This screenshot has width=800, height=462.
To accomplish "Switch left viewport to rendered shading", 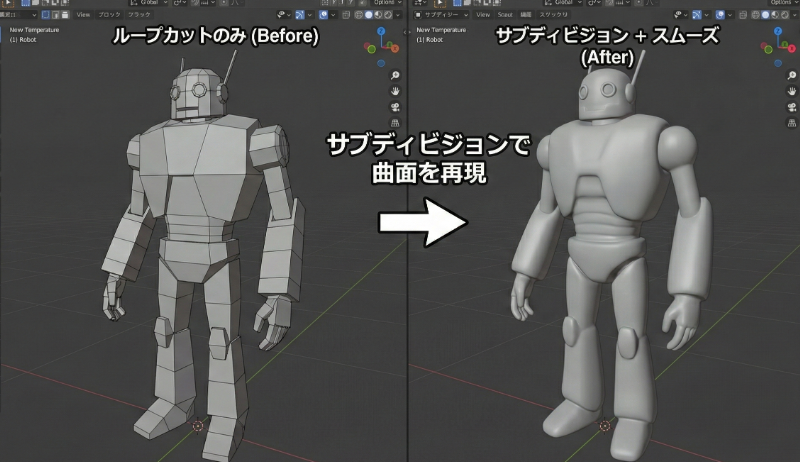I will 388,15.
